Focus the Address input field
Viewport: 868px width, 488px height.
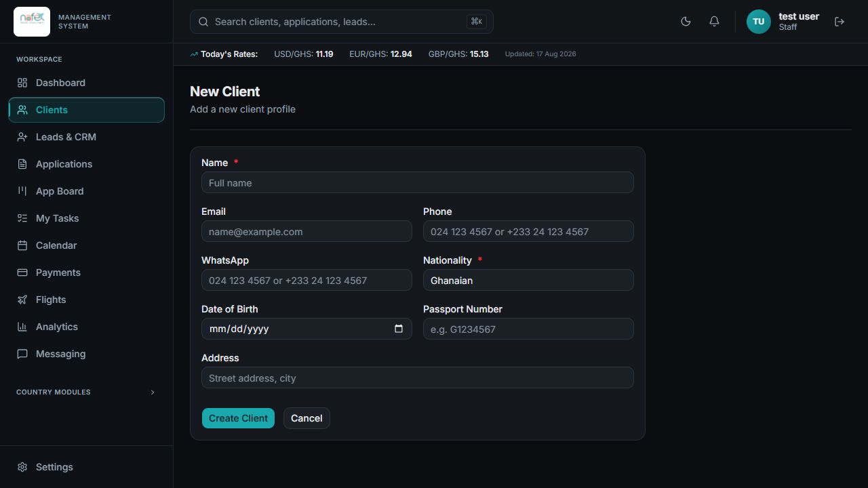coord(418,378)
